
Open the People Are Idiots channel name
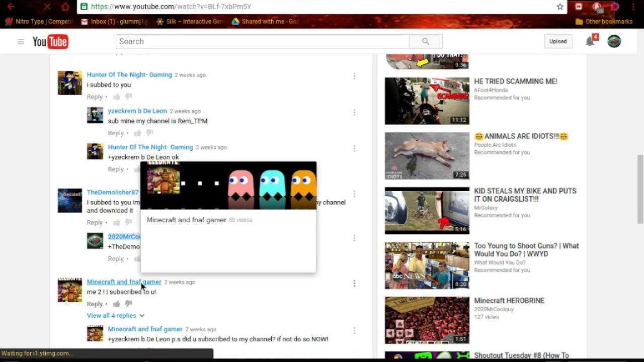tap(495, 145)
